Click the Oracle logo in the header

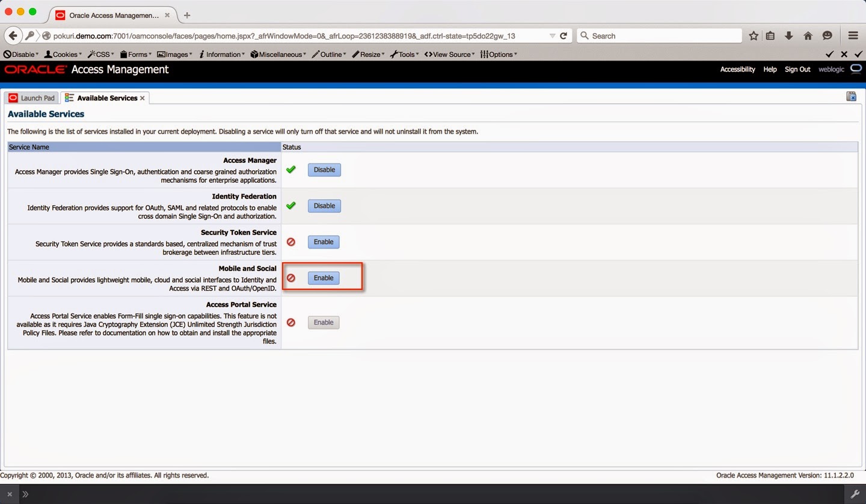(x=34, y=69)
